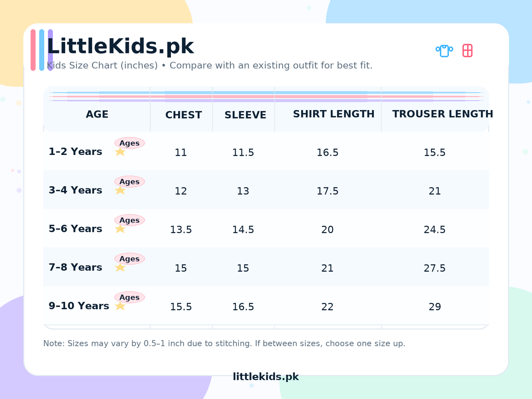Viewport: 532px width, 399px height.
Task: Click the star beside 7-8 Years
Action: click(120, 268)
